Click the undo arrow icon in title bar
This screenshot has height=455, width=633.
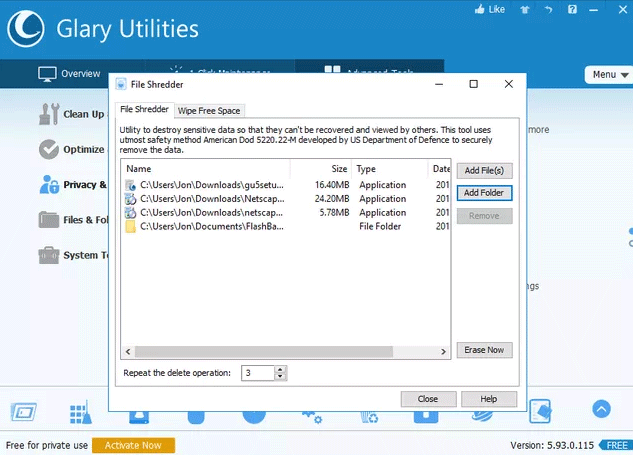pyautogui.click(x=548, y=9)
